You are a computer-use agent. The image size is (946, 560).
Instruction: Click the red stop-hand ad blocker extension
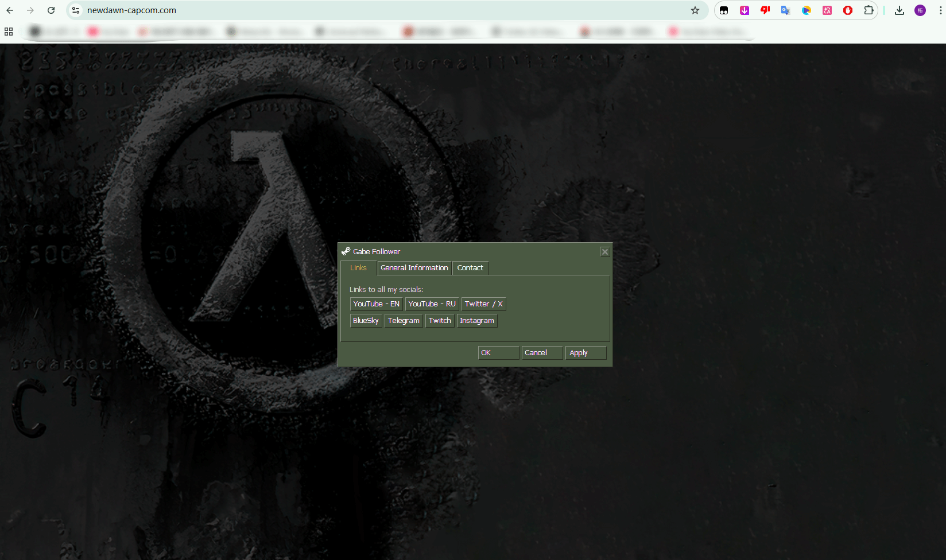click(x=847, y=10)
